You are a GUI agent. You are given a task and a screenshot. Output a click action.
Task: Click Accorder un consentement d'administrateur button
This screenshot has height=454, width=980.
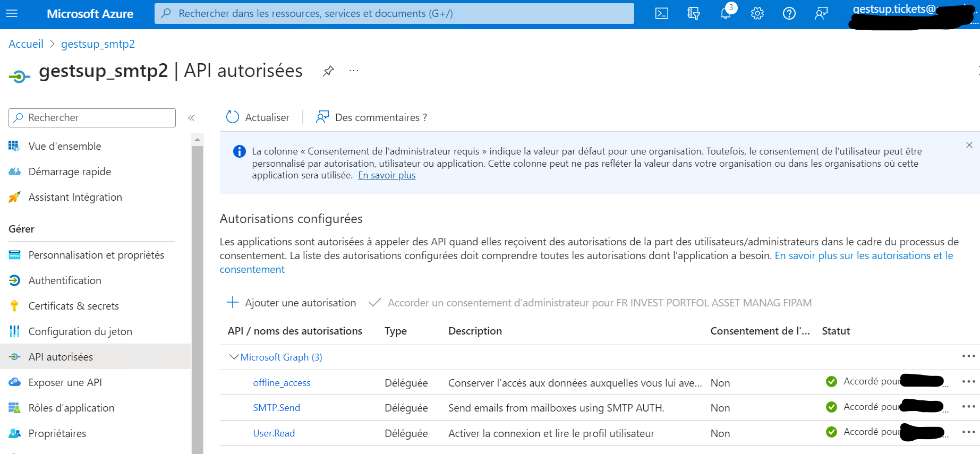tap(590, 303)
